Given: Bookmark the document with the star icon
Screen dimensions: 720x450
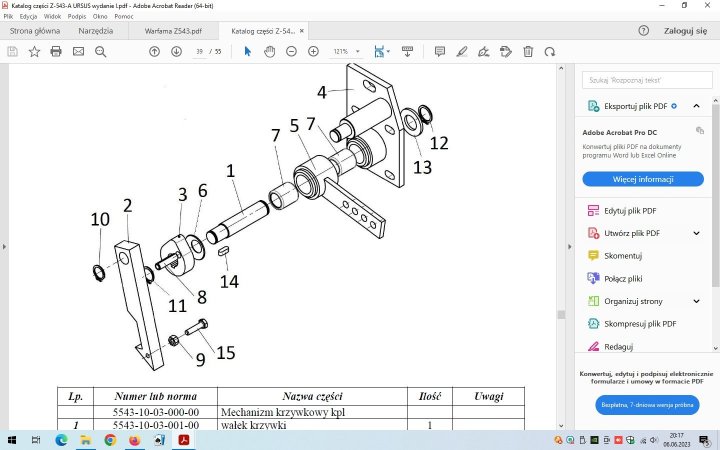Looking at the screenshot, I should pos(34,51).
